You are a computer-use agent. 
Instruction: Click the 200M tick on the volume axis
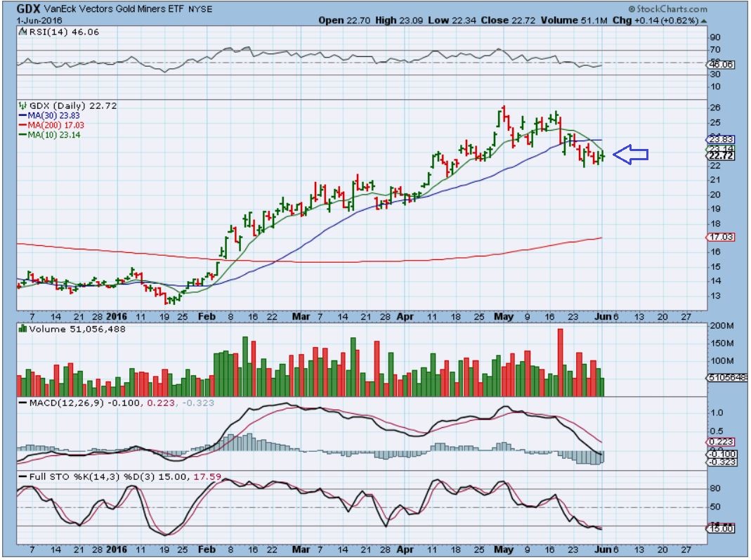pos(721,326)
